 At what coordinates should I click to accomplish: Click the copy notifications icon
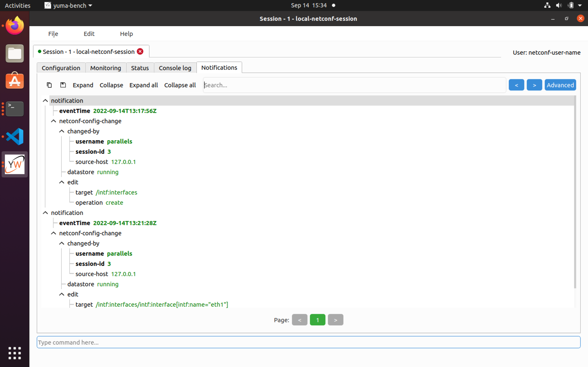tap(49, 85)
